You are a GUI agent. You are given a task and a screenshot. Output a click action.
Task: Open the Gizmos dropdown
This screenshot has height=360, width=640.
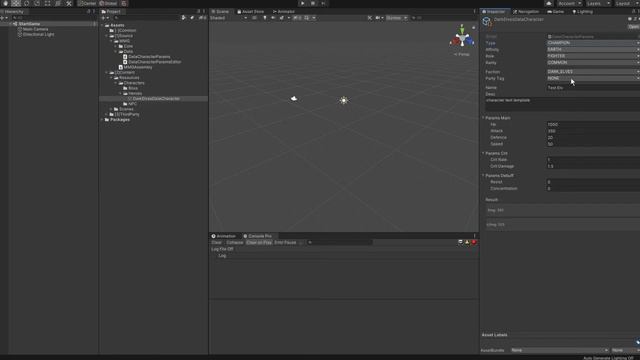pos(396,18)
